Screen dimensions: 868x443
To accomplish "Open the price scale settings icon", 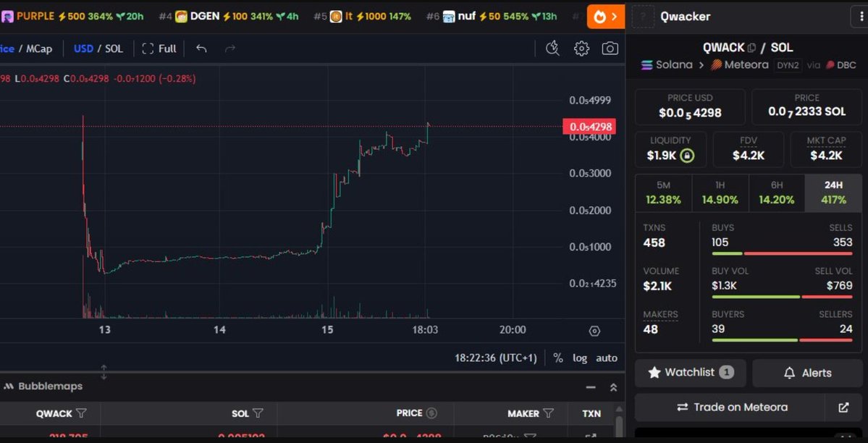I will pos(594,331).
